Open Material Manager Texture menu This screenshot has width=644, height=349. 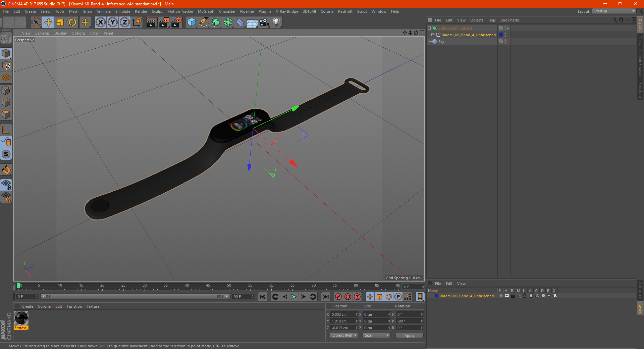click(93, 306)
